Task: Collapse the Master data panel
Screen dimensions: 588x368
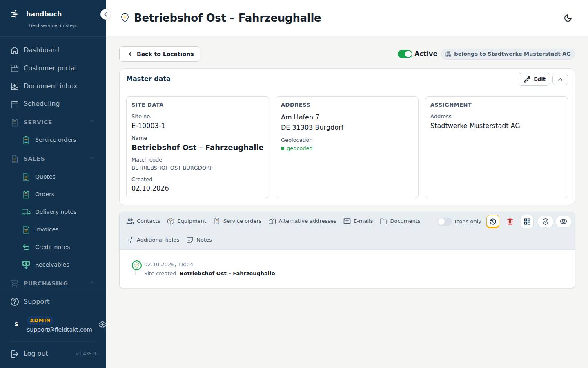Action: click(560, 79)
